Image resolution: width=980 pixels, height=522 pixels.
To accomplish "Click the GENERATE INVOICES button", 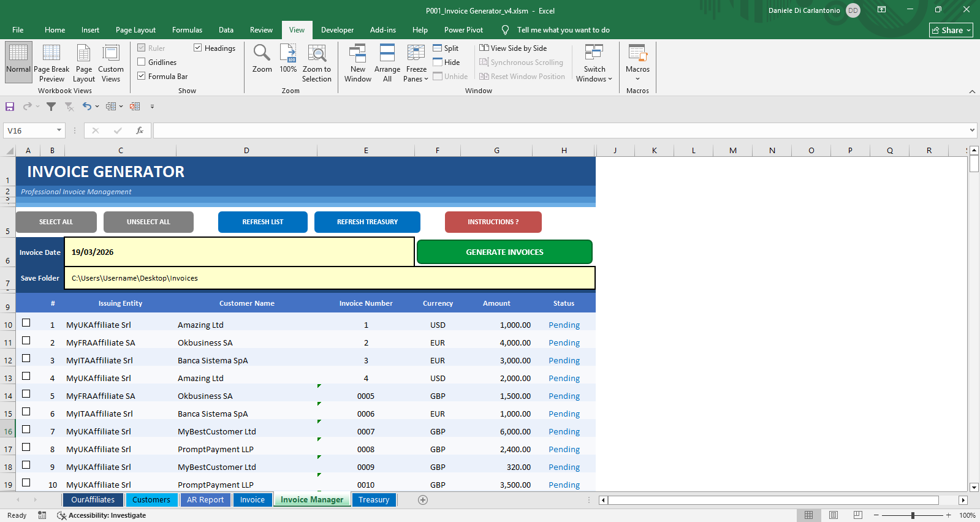I will 504,252.
